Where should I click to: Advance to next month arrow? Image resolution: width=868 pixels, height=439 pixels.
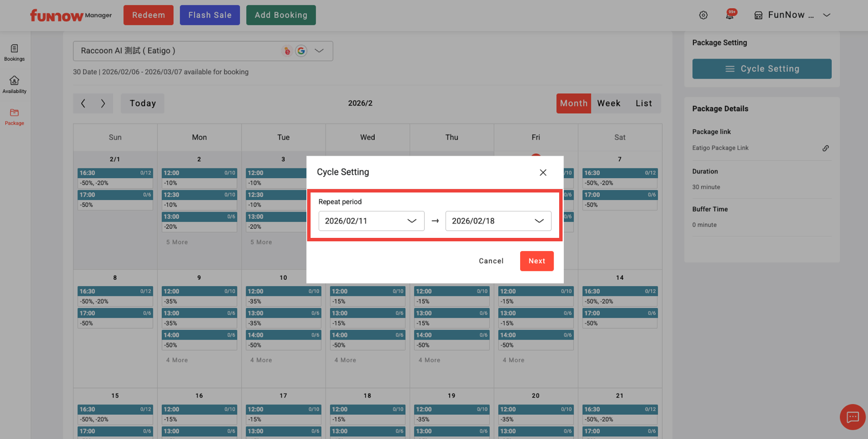click(103, 103)
